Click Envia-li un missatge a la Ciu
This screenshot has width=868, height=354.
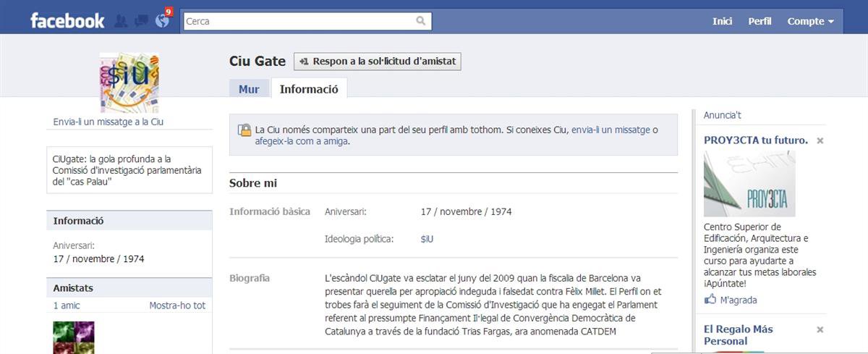pyautogui.click(x=109, y=122)
